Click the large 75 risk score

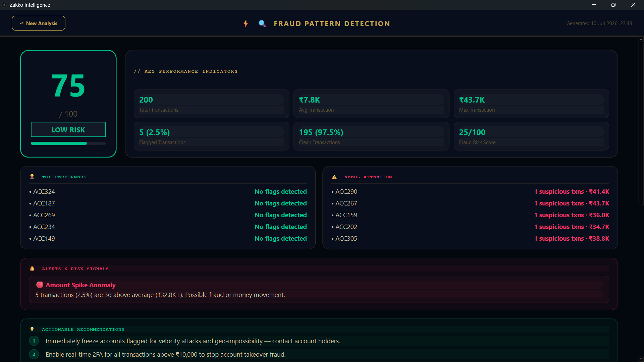click(68, 86)
